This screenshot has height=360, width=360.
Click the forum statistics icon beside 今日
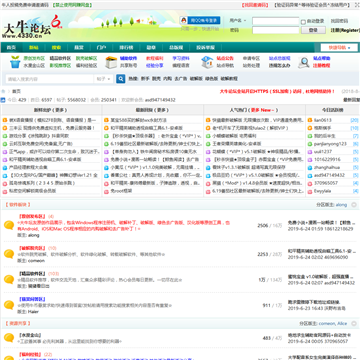point(3,100)
